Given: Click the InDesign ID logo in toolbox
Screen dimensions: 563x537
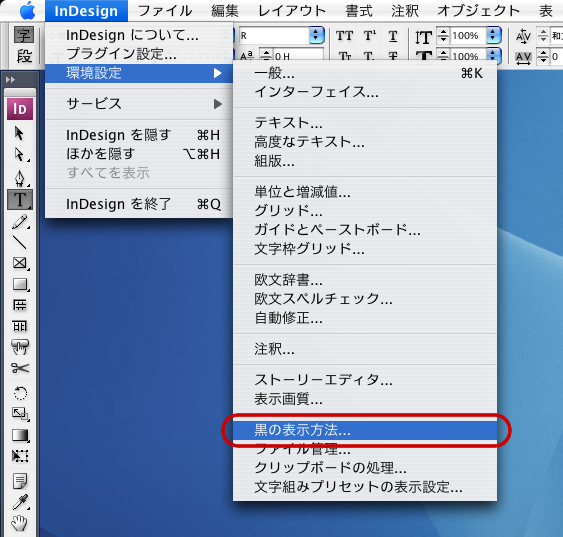Looking at the screenshot, I should (x=20, y=109).
